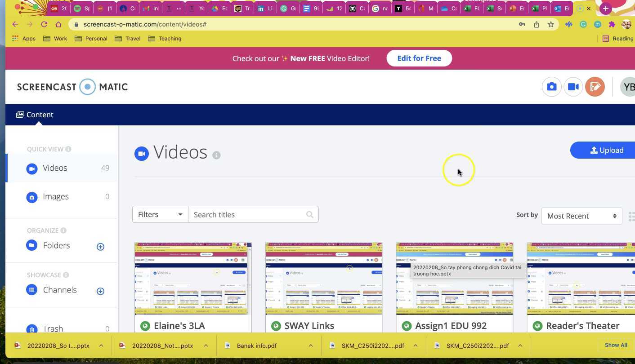The image size is (635, 364).
Task: Click the search magnifier icon
Action: pyautogui.click(x=309, y=215)
